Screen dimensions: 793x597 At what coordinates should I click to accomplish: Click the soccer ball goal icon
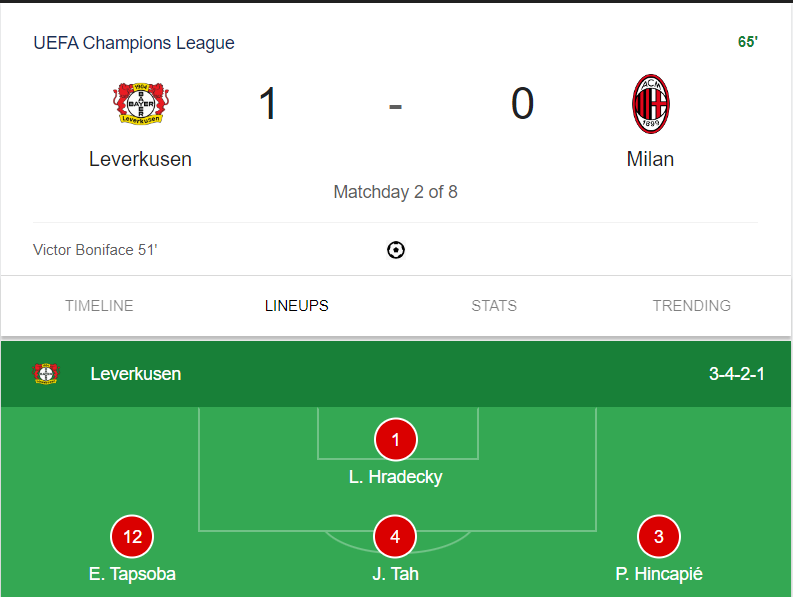395,250
